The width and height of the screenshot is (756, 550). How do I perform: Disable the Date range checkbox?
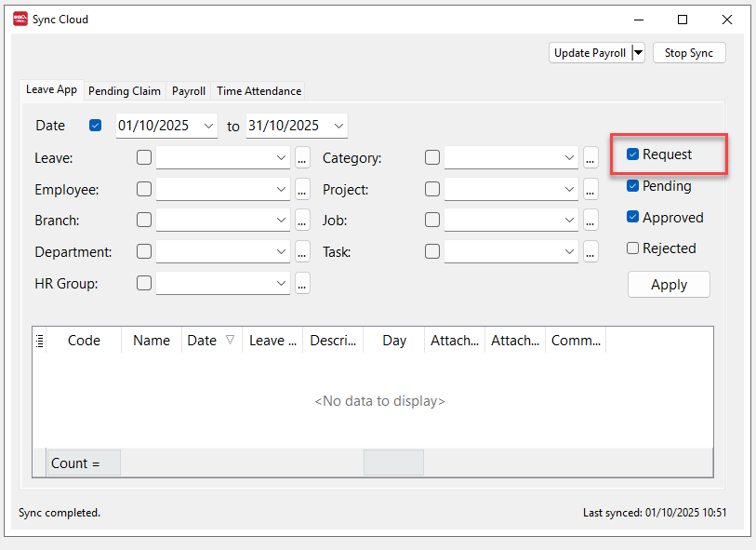pyautogui.click(x=95, y=125)
